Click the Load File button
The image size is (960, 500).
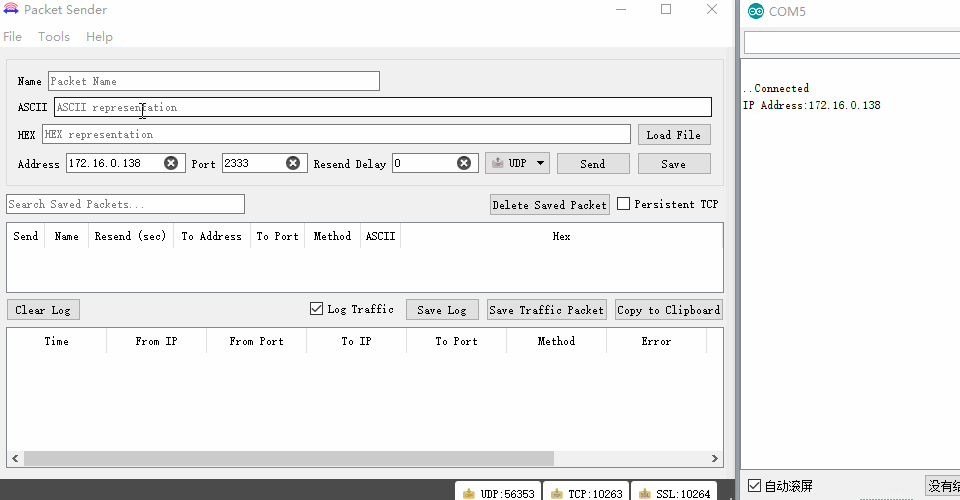click(673, 135)
